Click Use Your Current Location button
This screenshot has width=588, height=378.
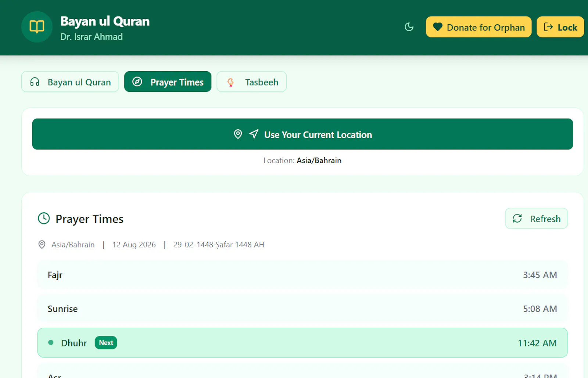click(x=302, y=134)
